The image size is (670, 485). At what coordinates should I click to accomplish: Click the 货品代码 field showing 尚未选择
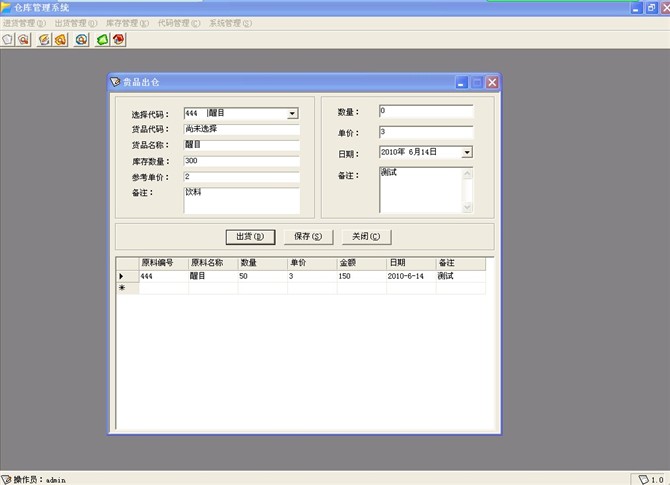pyautogui.click(x=241, y=129)
